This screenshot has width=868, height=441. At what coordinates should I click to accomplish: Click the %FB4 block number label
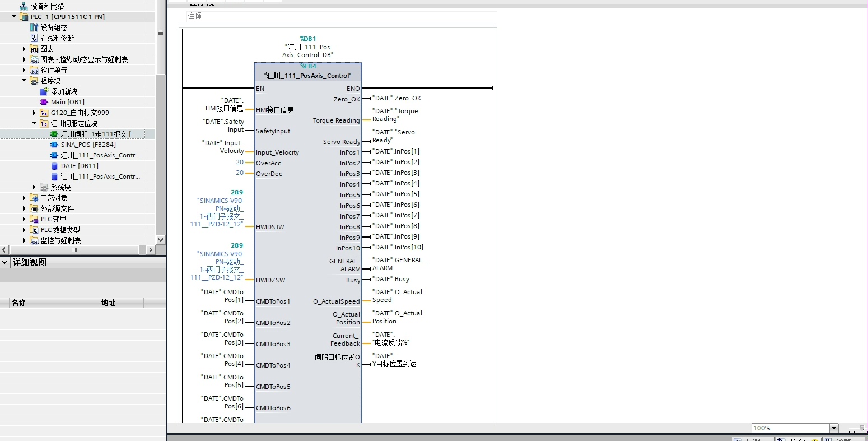308,66
